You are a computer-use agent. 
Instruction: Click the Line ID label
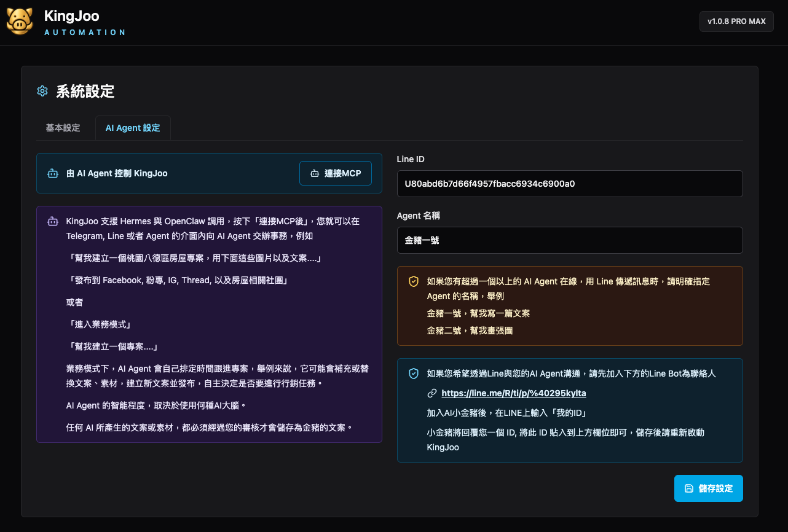(411, 159)
